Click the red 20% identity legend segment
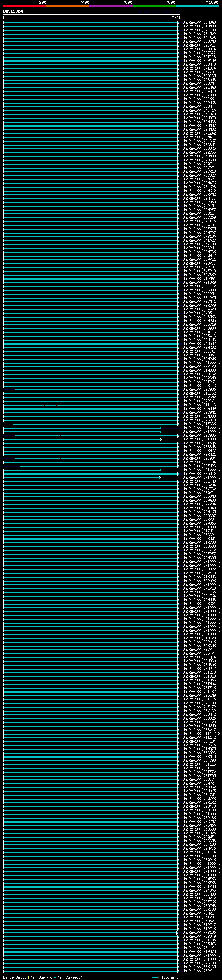 click(25, 6)
